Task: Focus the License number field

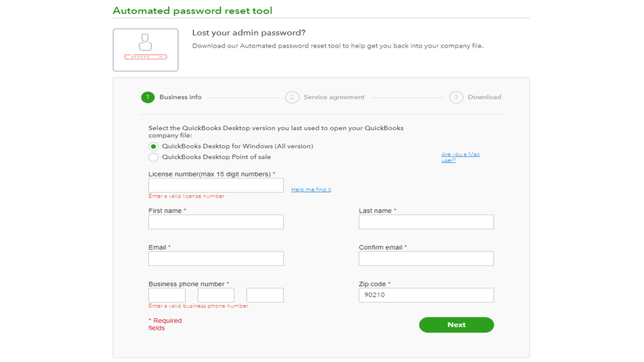Action: (216, 186)
